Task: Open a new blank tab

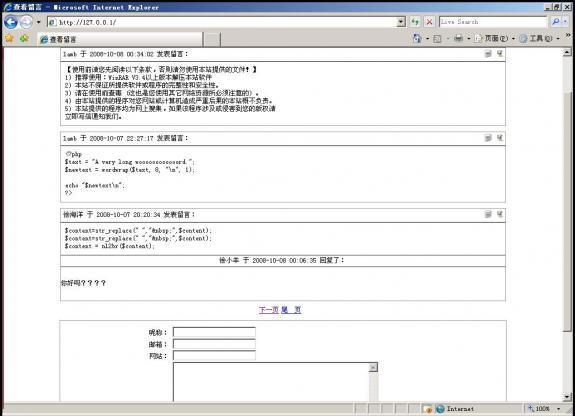Action: tap(212, 40)
